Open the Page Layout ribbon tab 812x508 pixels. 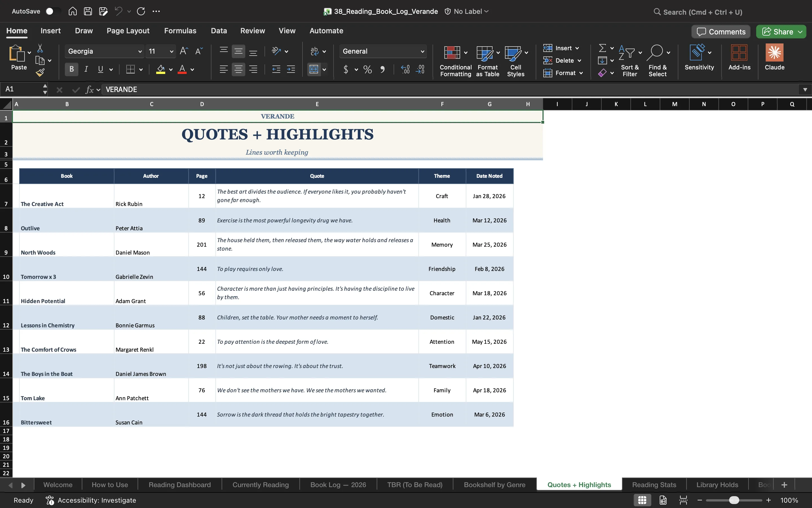point(128,30)
